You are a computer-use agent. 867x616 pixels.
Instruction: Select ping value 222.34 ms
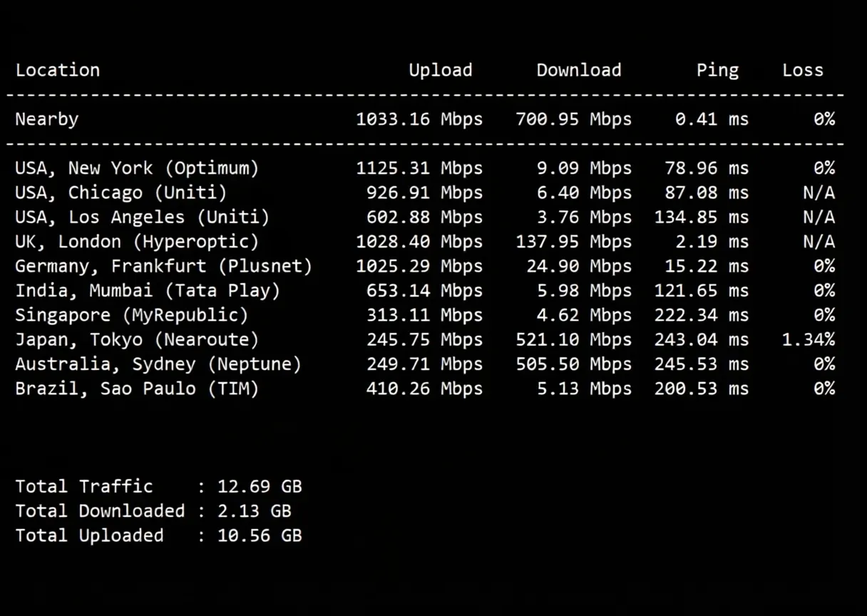click(x=702, y=315)
